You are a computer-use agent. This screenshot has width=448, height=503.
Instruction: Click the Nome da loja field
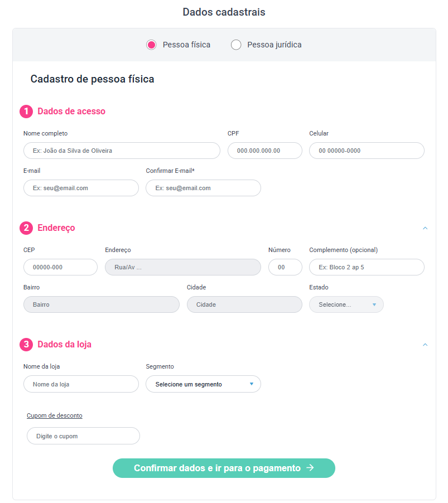pos(81,384)
